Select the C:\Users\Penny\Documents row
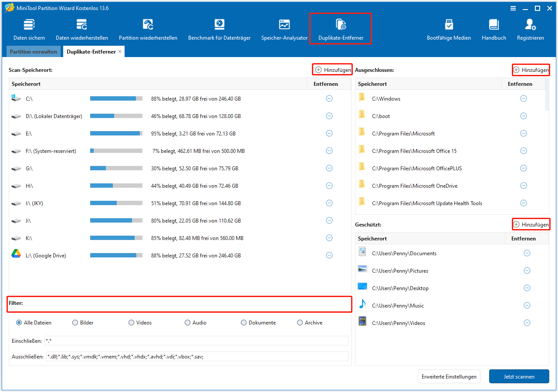 point(452,253)
